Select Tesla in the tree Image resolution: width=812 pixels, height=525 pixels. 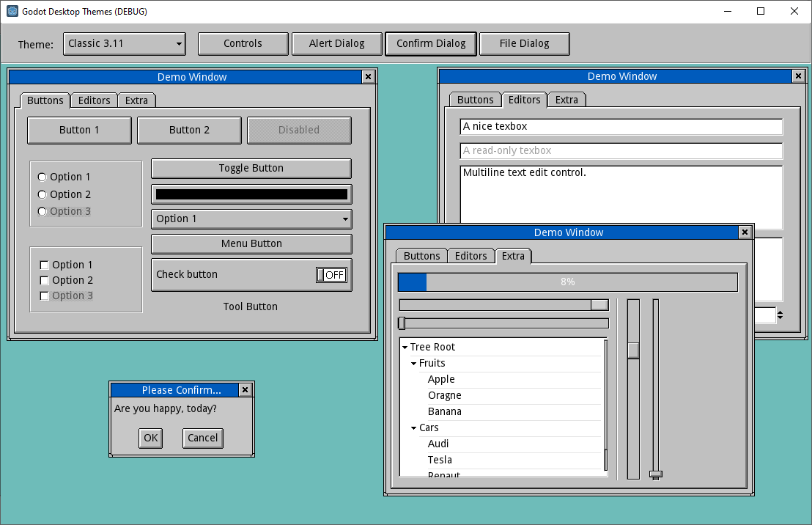[440, 460]
